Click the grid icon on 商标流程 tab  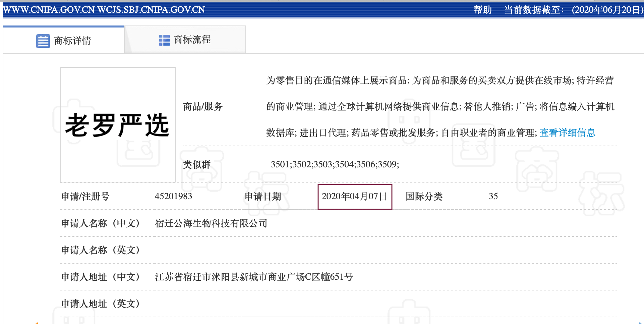pyautogui.click(x=164, y=40)
